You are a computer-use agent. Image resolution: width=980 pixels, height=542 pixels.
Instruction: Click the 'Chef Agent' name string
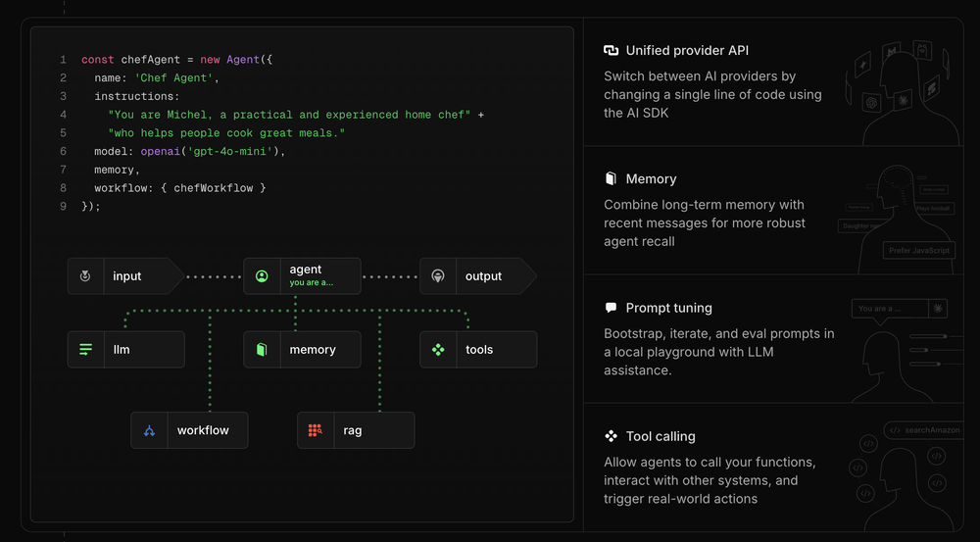click(173, 78)
